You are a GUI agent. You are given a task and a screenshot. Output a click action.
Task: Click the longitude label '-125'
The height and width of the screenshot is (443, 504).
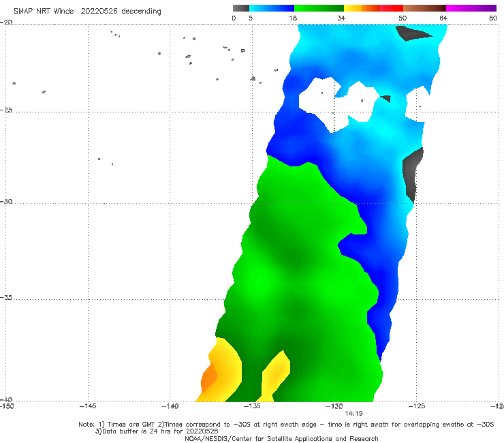416,406
